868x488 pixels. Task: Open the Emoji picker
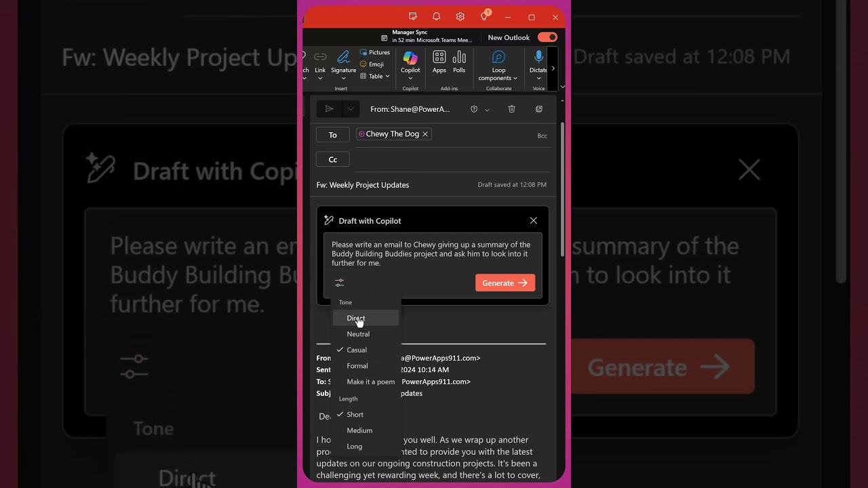coord(372,64)
